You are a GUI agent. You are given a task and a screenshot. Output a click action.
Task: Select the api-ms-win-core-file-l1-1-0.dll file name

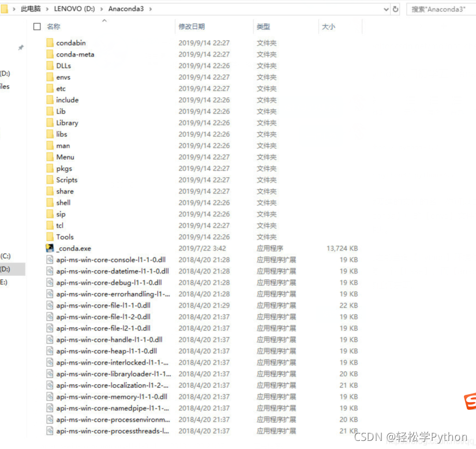pos(103,305)
